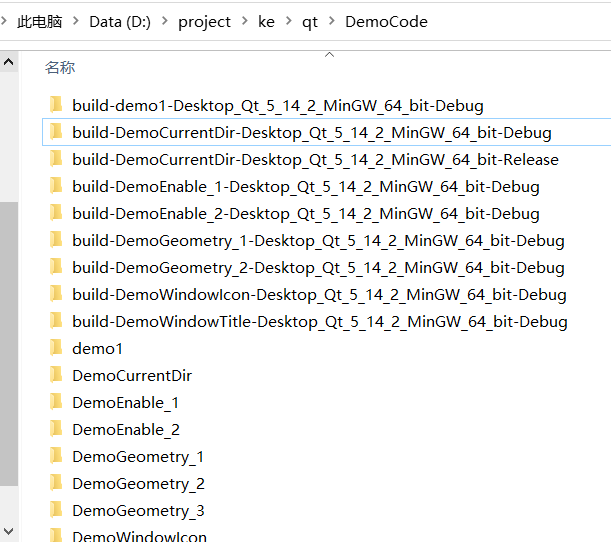Image resolution: width=611 pixels, height=549 pixels.
Task: Click navigation pane scroll down arrow
Action: click(x=9, y=531)
